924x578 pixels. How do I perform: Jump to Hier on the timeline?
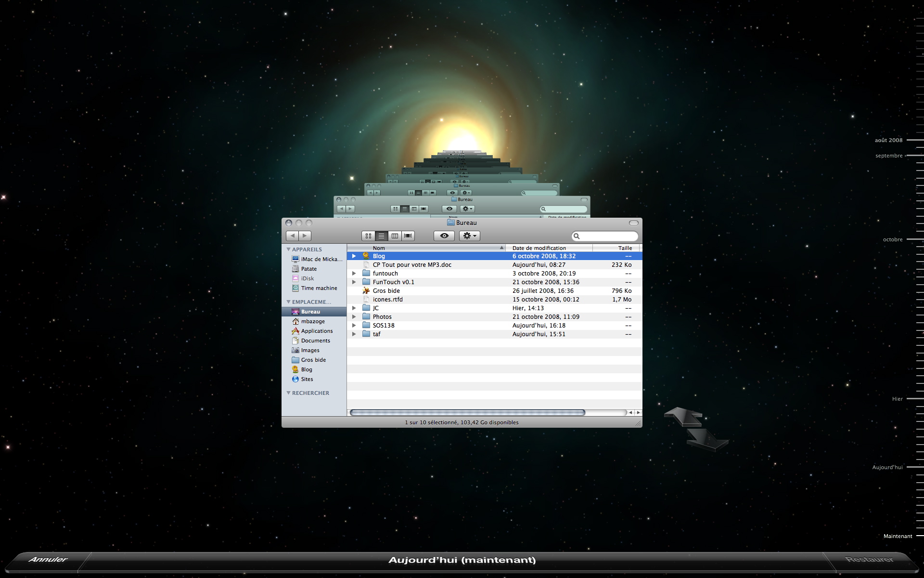898,399
